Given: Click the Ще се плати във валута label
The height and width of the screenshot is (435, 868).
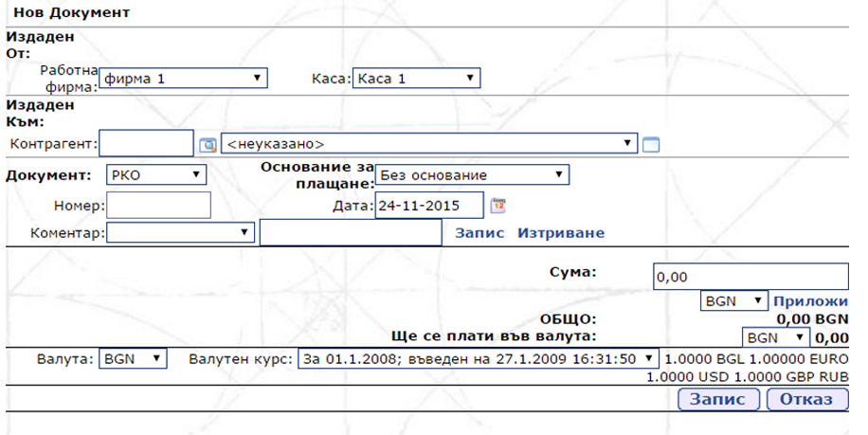Looking at the screenshot, I should pos(494,335).
